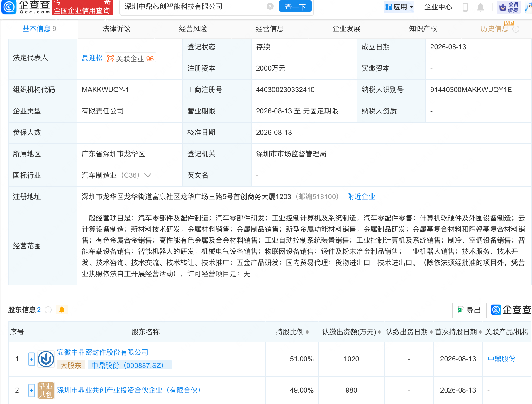This screenshot has width=532, height=404.
Task: Clear the company search box
Action: (x=270, y=6)
